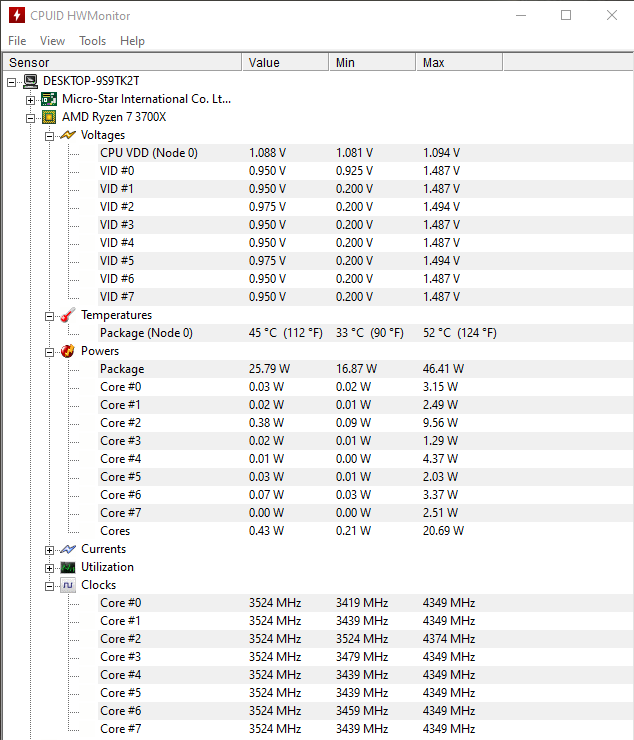Click the 20.69 W cores max value
Viewport: 634px width, 740px height.
coord(443,531)
